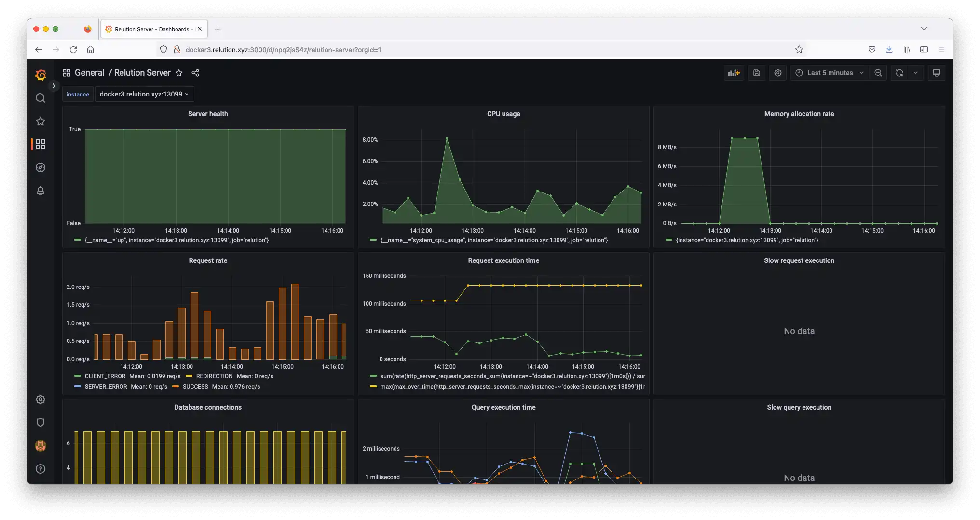Refresh the dashboard
This screenshot has height=520, width=980.
coord(899,73)
